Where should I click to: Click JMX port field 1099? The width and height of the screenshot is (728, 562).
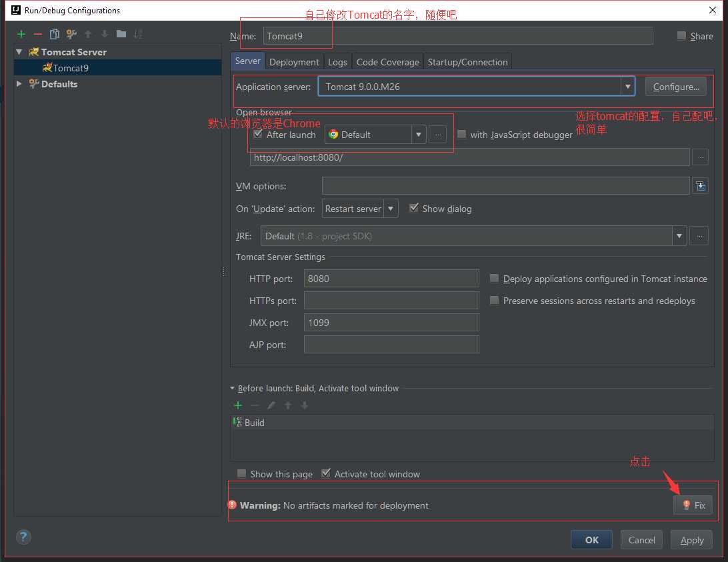coord(391,323)
